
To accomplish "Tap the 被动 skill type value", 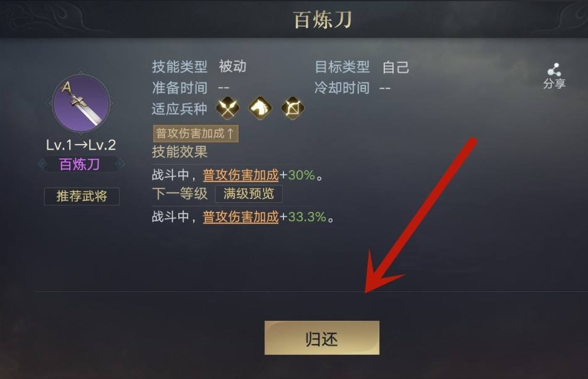I will (232, 67).
